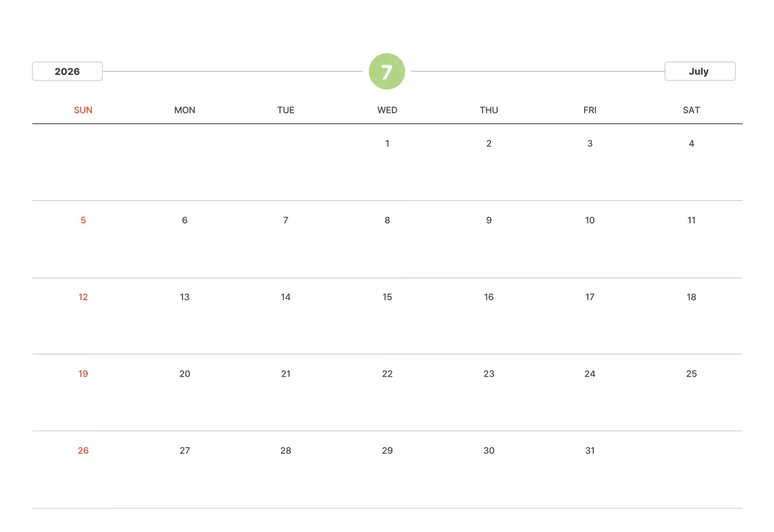Open the 2026 year selector box
The width and height of the screenshot is (774, 532).
pos(67,71)
